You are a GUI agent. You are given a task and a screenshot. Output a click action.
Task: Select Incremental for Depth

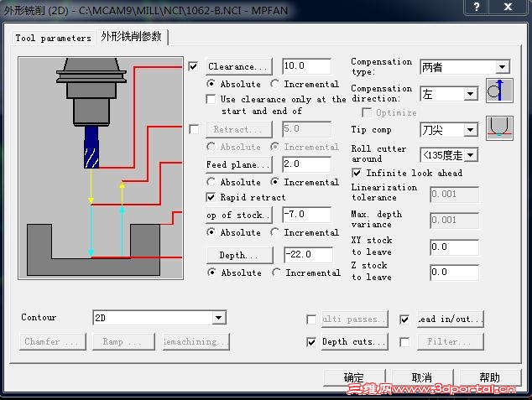click(x=276, y=273)
